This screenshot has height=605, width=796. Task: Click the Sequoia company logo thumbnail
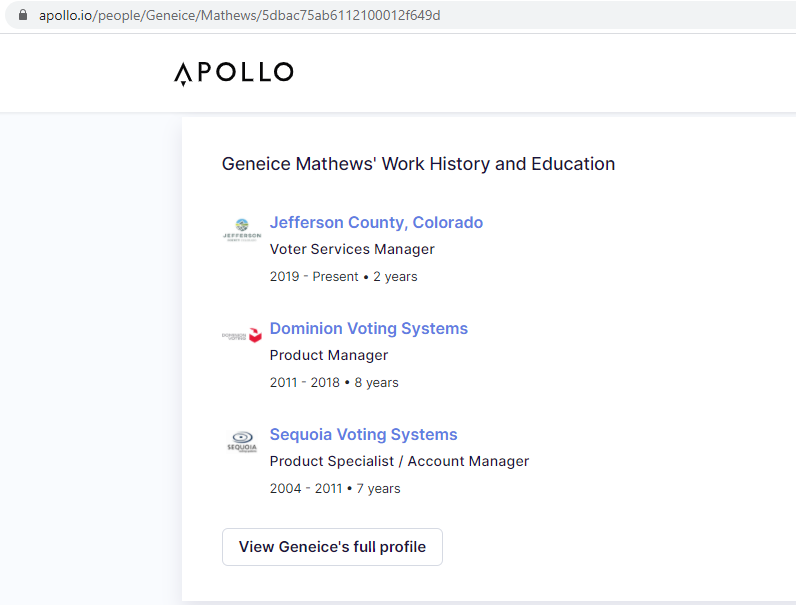pyautogui.click(x=242, y=442)
